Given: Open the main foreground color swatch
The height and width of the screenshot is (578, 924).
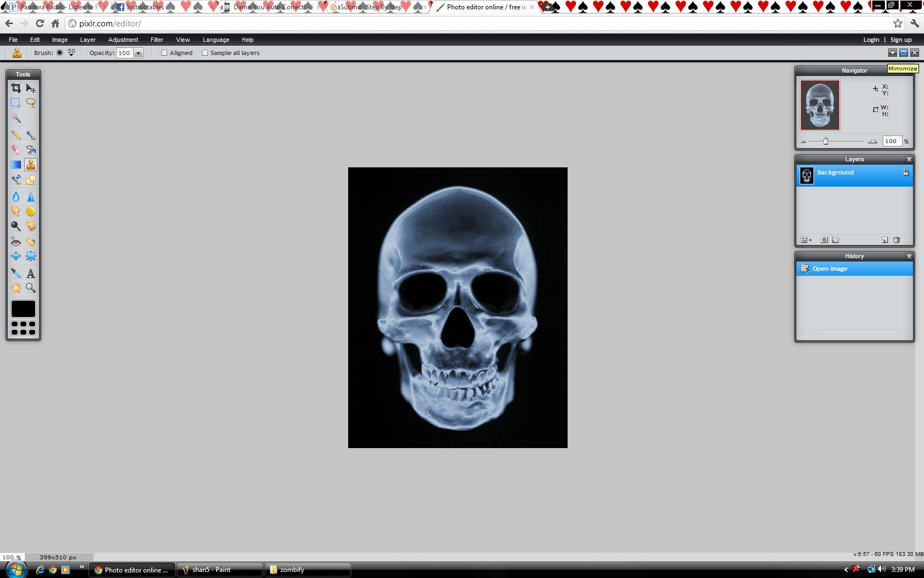Looking at the screenshot, I should click(23, 309).
